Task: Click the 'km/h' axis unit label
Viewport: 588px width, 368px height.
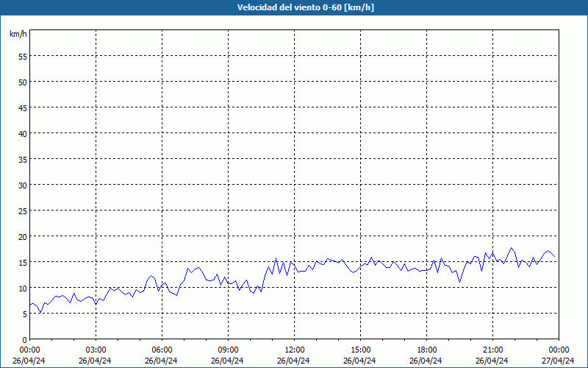Action: 18,34
